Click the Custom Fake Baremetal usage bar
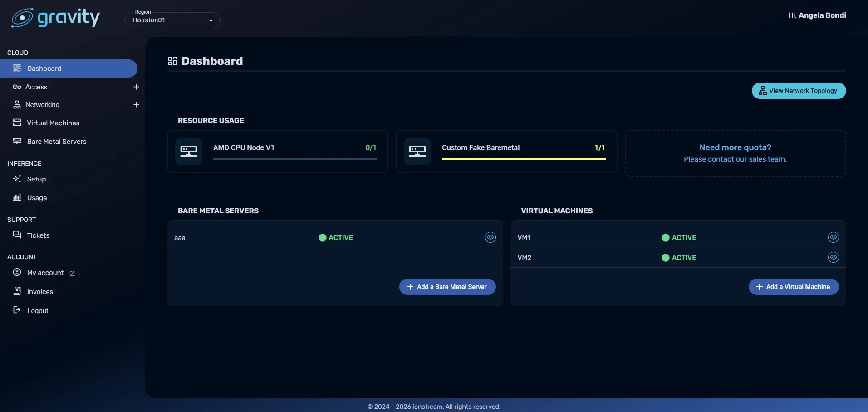The height and width of the screenshot is (412, 868). 524,159
